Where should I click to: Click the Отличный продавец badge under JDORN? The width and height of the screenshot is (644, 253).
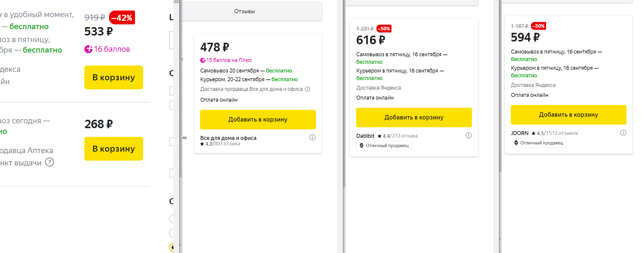[x=538, y=143]
